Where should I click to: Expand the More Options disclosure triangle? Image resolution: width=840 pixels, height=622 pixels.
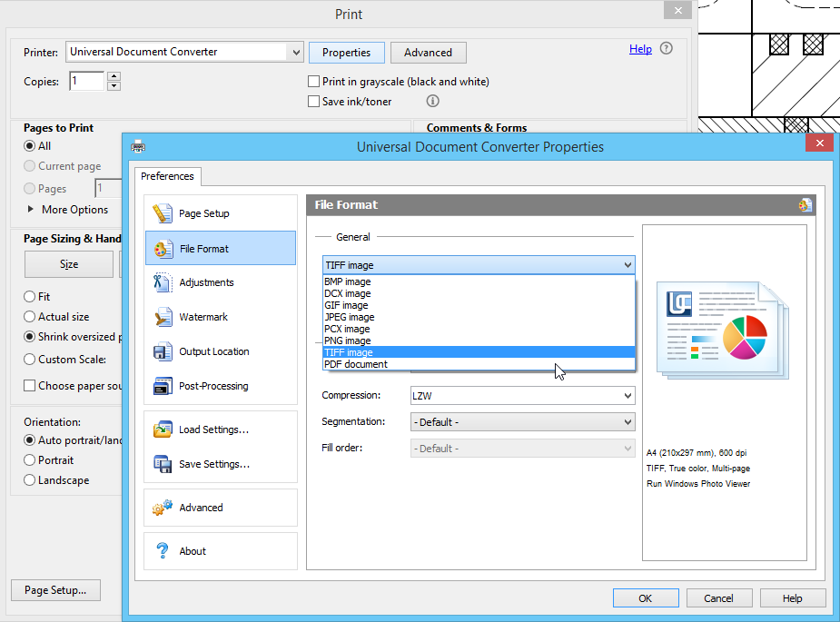click(32, 210)
